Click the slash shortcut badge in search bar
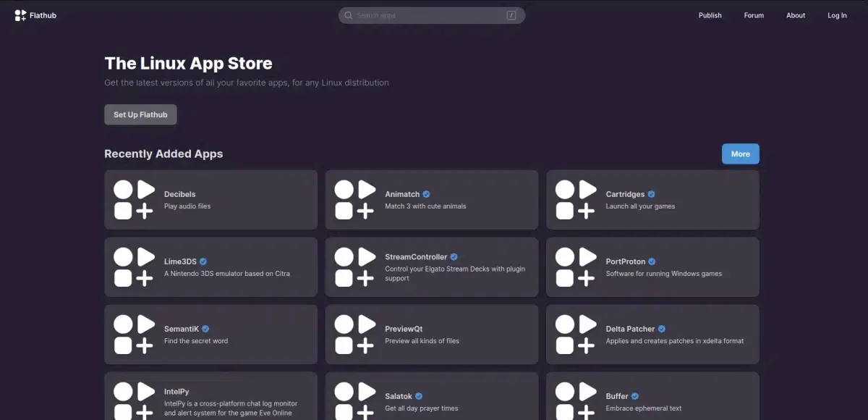The height and width of the screenshot is (420, 868). (x=511, y=15)
